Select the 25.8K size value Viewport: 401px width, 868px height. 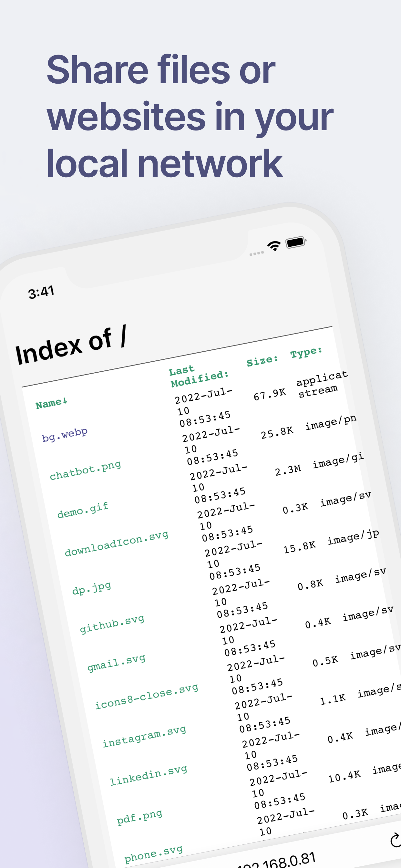[277, 432]
